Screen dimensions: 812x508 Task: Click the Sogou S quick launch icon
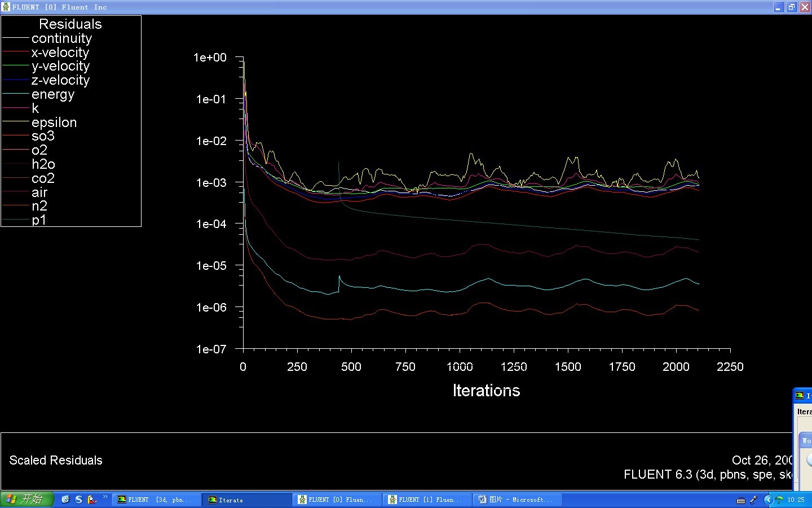pos(78,500)
